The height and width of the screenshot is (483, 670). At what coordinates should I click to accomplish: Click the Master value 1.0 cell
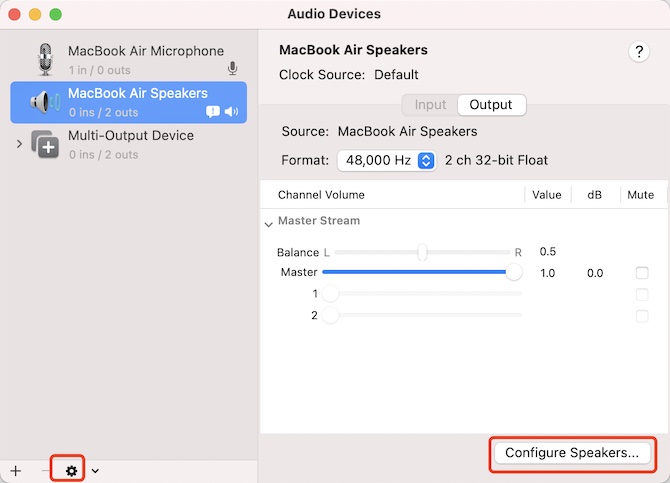click(547, 273)
